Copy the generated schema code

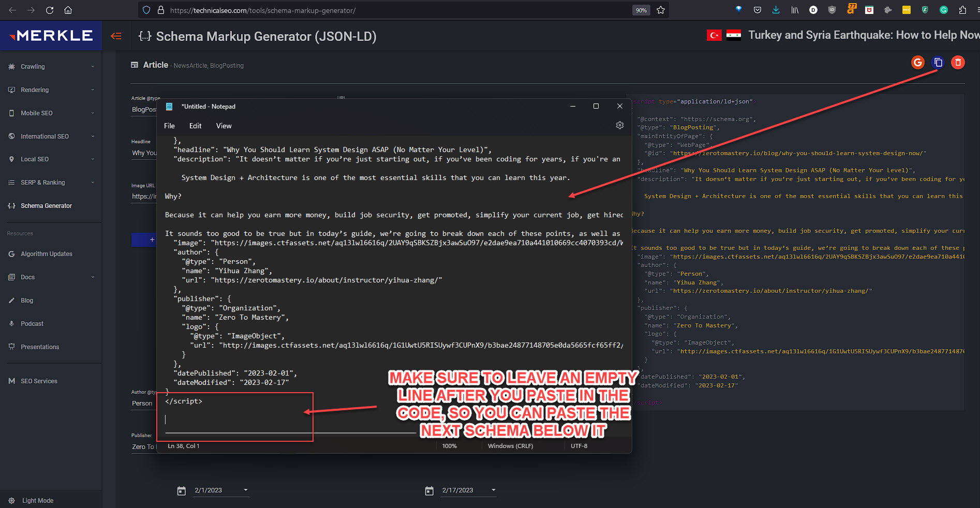[x=938, y=63]
